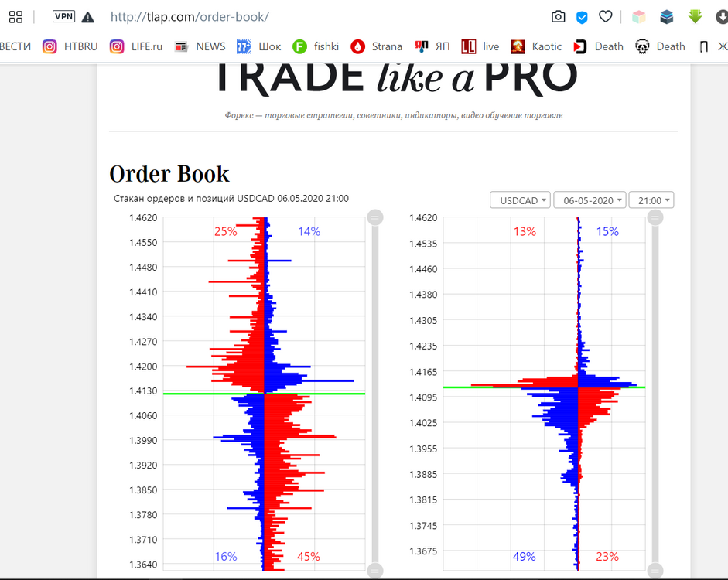Screen dimensions: 728x580
Task: Take a snapshot with the camera icon
Action: pyautogui.click(x=558, y=17)
